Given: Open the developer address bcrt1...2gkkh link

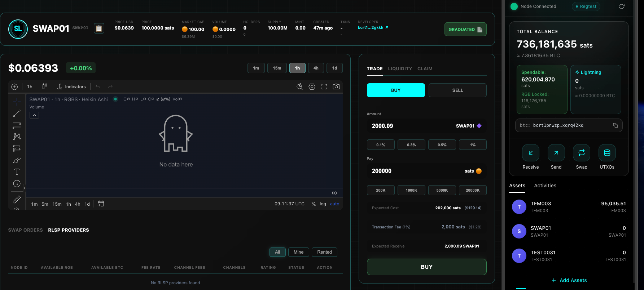Looking at the screenshot, I should point(373,27).
